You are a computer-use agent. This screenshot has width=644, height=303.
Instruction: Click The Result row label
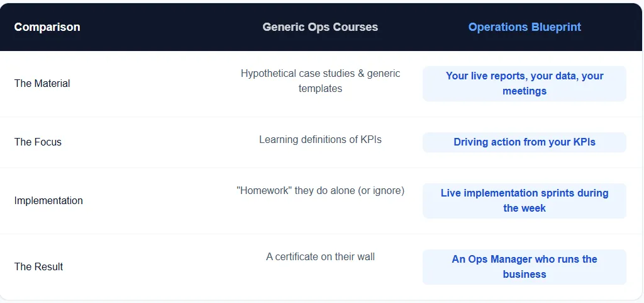38,266
